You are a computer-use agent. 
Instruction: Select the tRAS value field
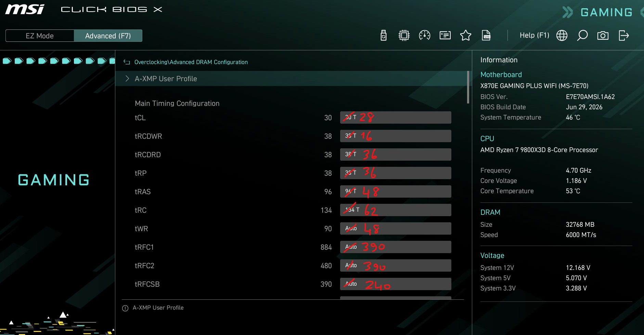(396, 191)
